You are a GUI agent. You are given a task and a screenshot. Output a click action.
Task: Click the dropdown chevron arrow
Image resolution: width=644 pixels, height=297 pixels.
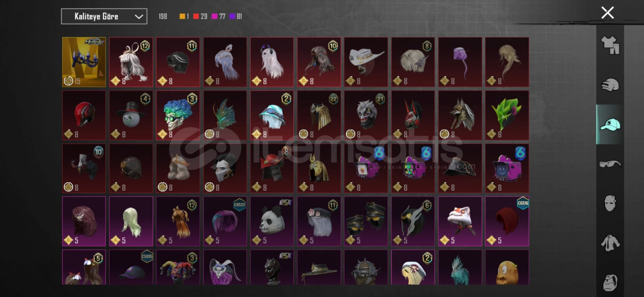139,16
